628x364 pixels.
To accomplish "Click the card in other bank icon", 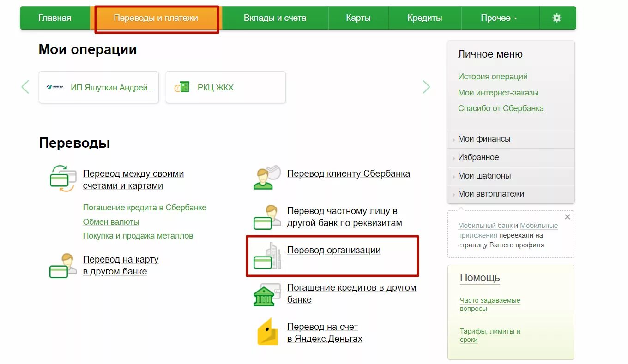I will coord(63,265).
